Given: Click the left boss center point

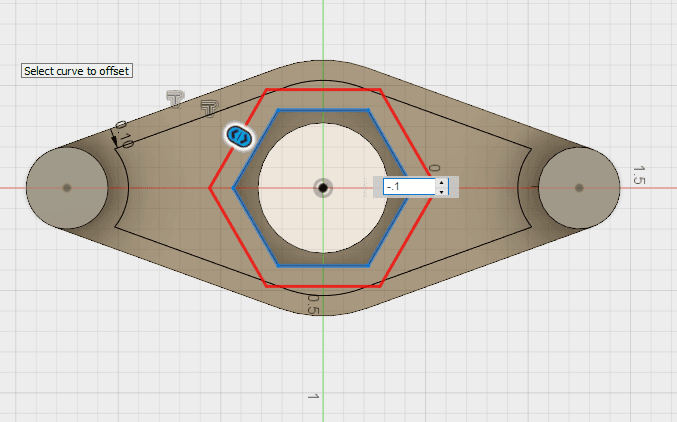Looking at the screenshot, I should (x=67, y=187).
